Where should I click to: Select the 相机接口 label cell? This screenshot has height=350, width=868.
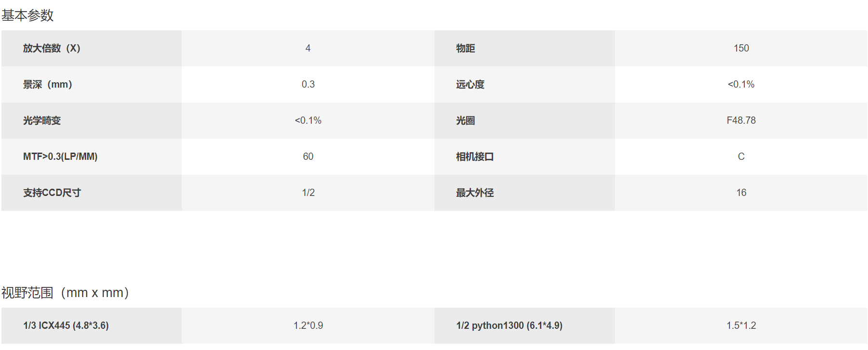tap(524, 156)
